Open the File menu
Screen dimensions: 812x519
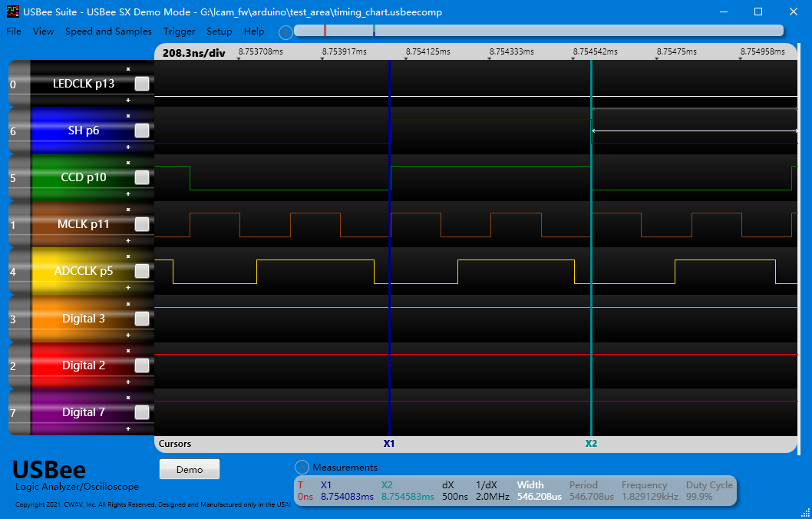coord(14,31)
